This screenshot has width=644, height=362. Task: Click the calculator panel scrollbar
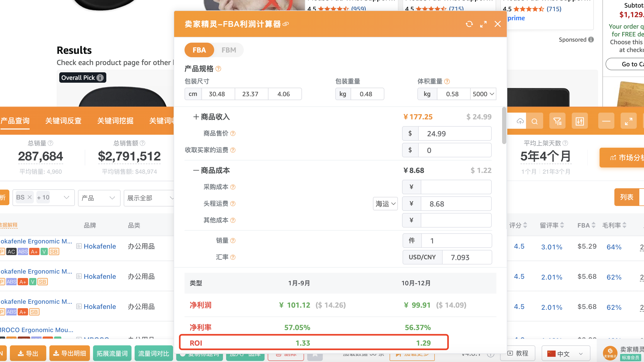click(504, 125)
